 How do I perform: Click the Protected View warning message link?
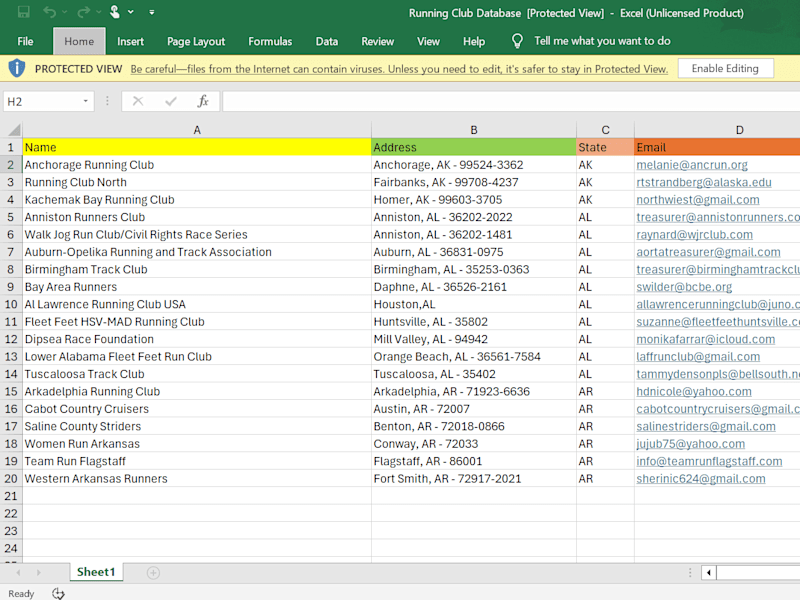pyautogui.click(x=399, y=69)
